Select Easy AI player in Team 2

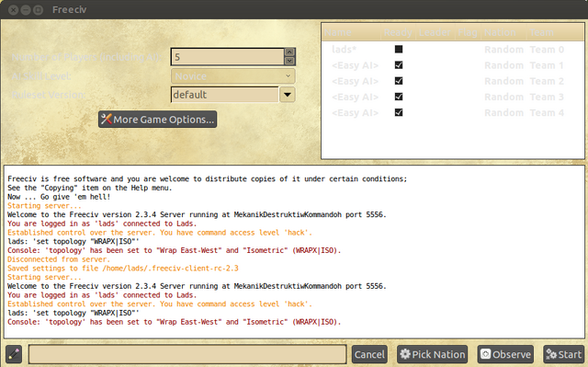click(x=453, y=81)
